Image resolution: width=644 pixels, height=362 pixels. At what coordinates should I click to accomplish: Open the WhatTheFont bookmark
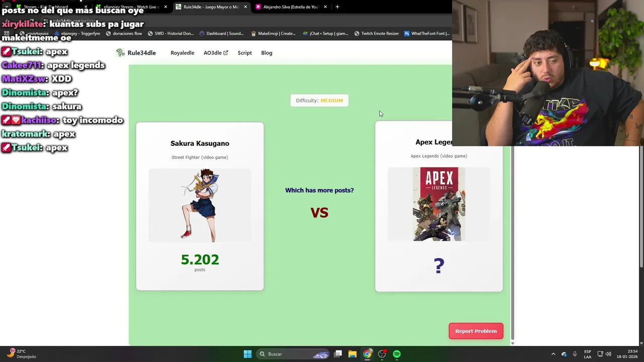tap(427, 34)
